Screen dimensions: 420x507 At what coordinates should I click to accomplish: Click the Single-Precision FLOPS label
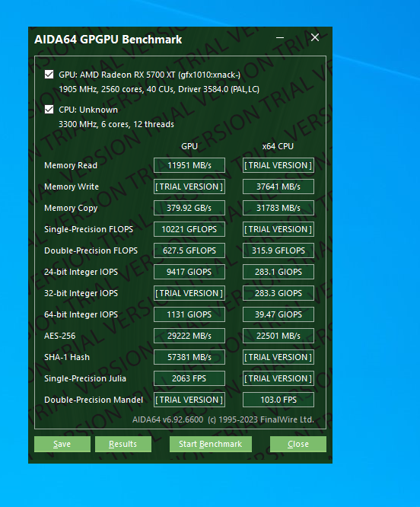[x=88, y=229]
